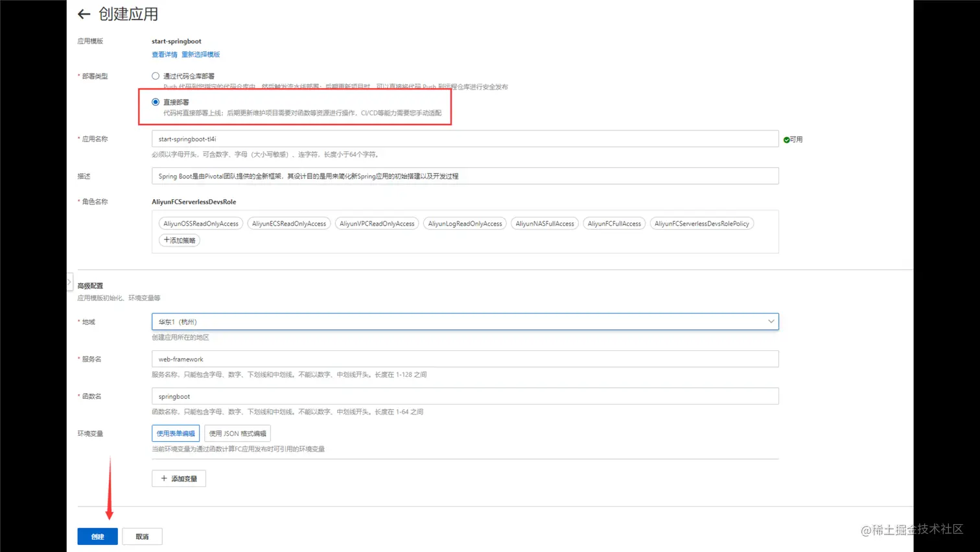Switch to 使用 JSON 格式编辑 mode
The width and height of the screenshot is (980, 552).
(237, 433)
